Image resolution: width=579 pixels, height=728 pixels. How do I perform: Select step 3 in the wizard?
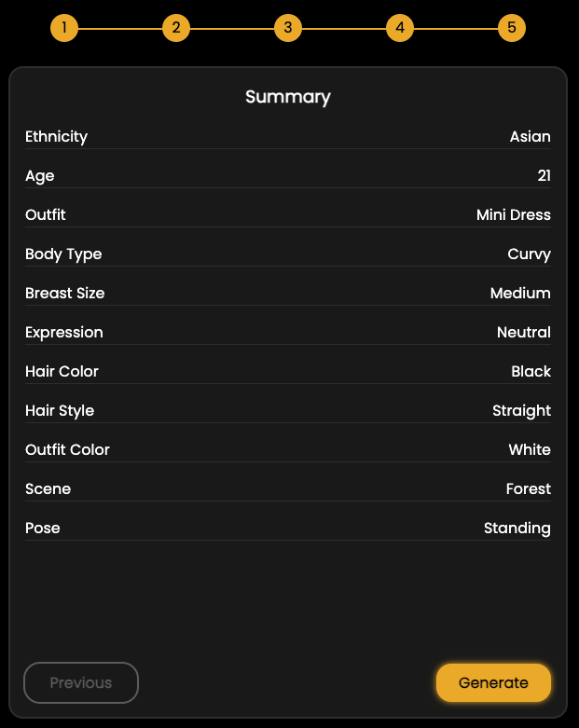pos(288,28)
